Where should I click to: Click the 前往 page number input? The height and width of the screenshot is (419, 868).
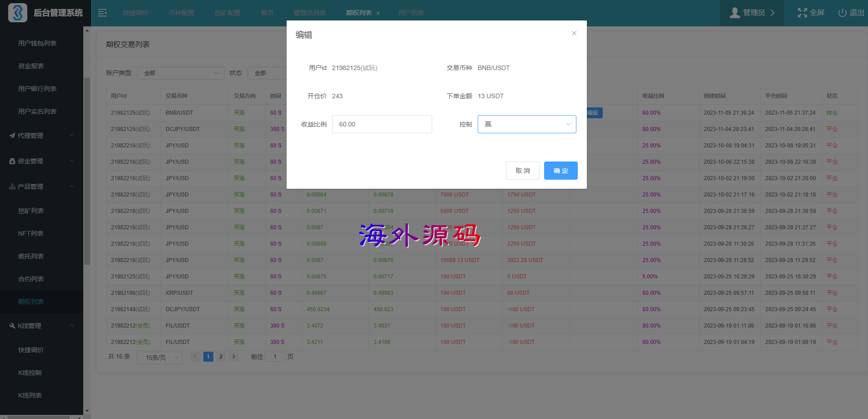coord(275,357)
